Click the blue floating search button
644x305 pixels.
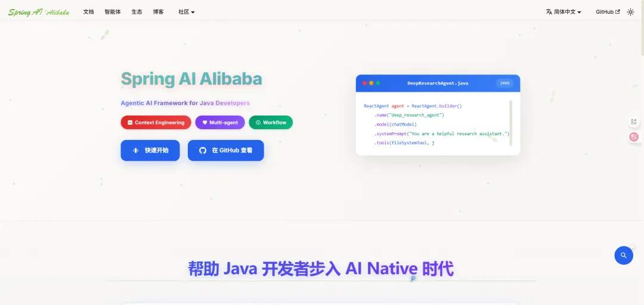pos(624,256)
